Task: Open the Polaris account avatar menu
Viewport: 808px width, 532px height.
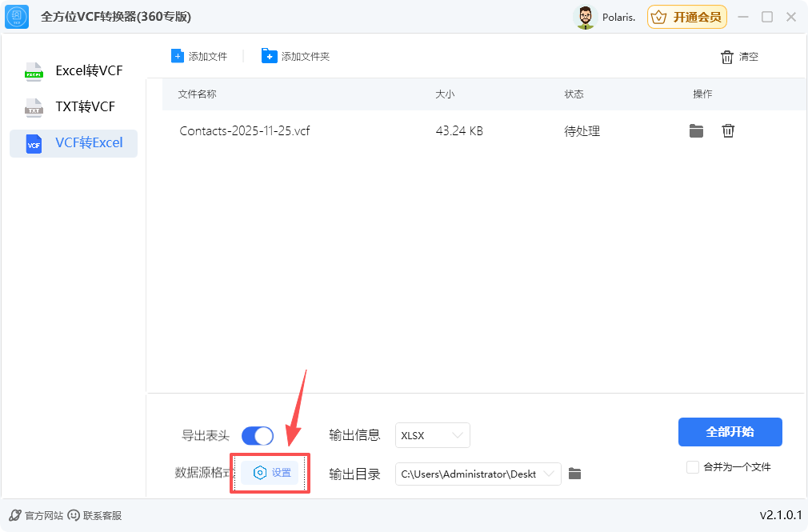Action: (586, 16)
